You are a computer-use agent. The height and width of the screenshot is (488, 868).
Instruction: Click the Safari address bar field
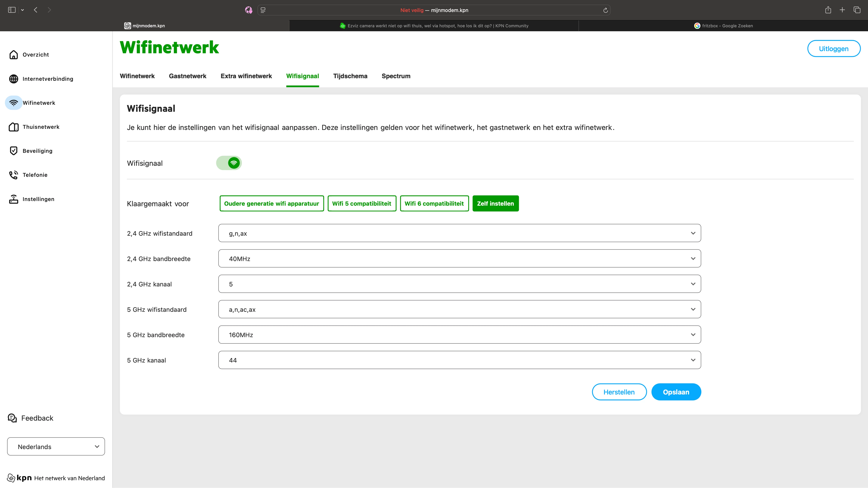click(434, 10)
